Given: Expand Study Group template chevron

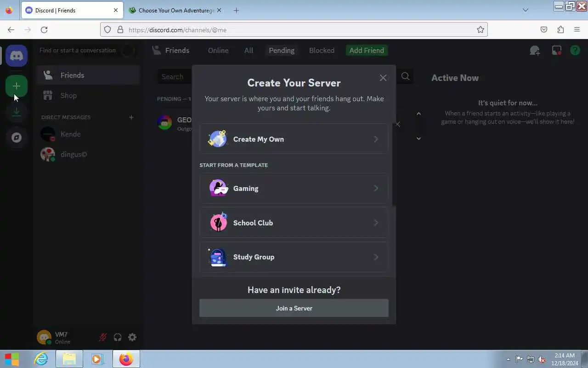Looking at the screenshot, I should pos(376,257).
